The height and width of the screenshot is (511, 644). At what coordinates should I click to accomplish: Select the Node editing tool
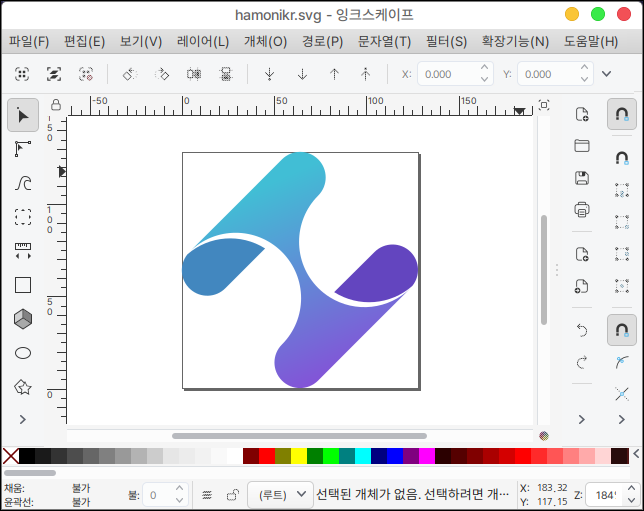(x=22, y=149)
